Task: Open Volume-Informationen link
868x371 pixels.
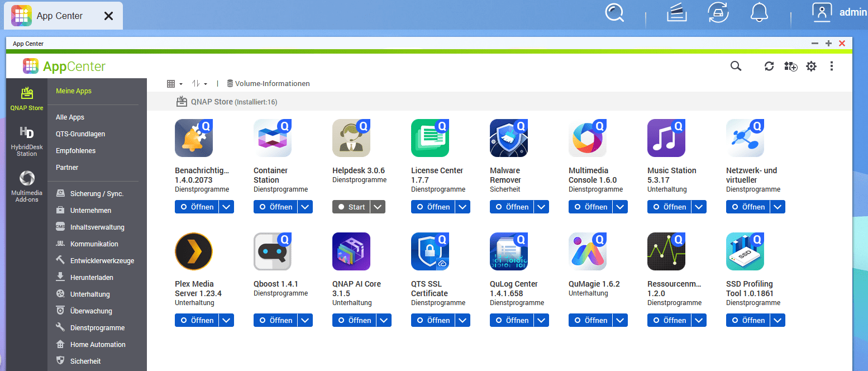Action: (x=268, y=84)
